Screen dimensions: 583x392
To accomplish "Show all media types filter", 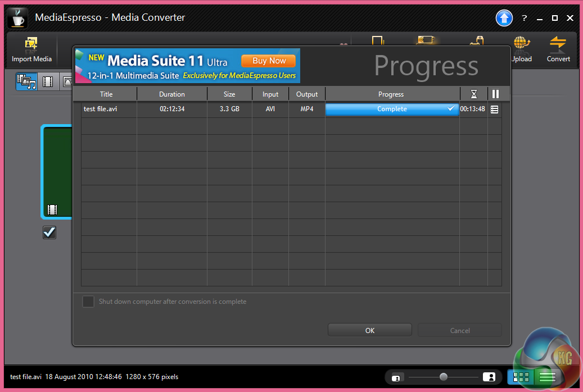I will pos(26,81).
